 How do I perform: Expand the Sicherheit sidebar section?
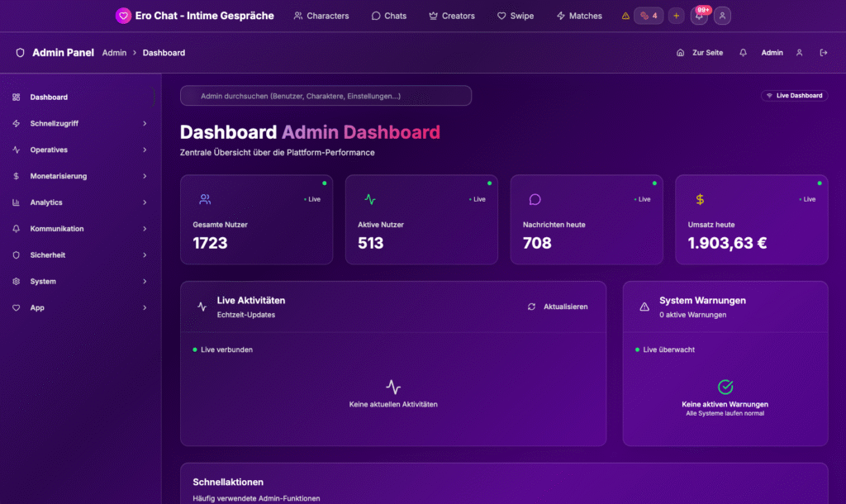pyautogui.click(x=80, y=255)
